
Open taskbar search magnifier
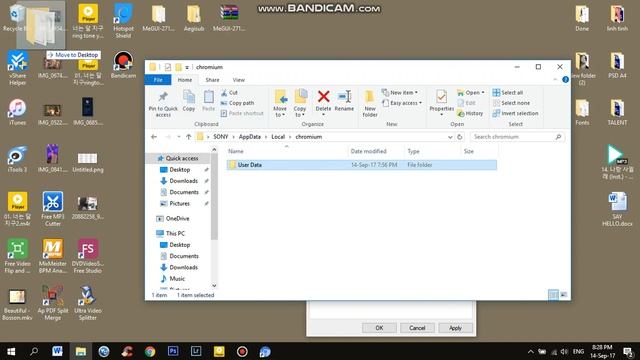point(34,351)
